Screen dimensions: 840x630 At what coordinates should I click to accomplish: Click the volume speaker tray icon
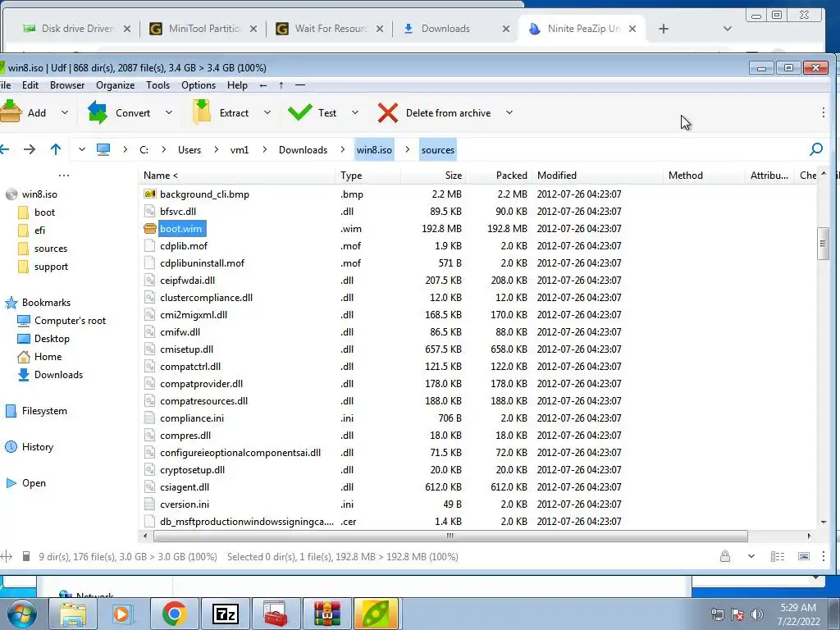click(x=757, y=614)
